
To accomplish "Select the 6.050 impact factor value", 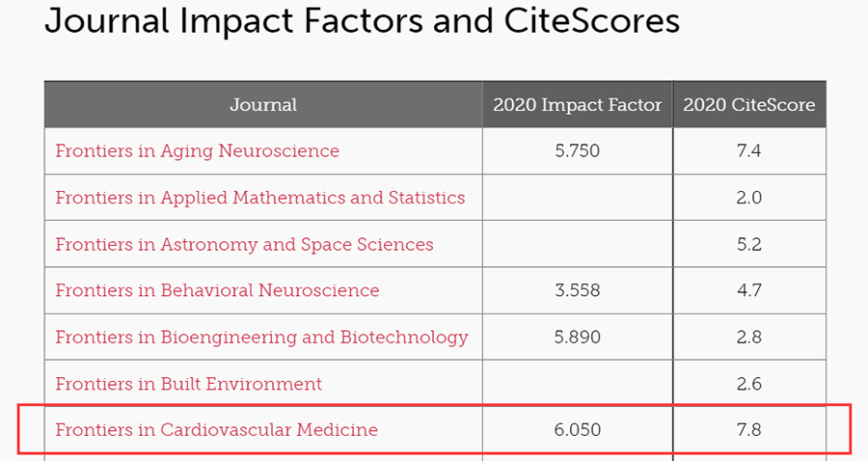I will (x=578, y=430).
